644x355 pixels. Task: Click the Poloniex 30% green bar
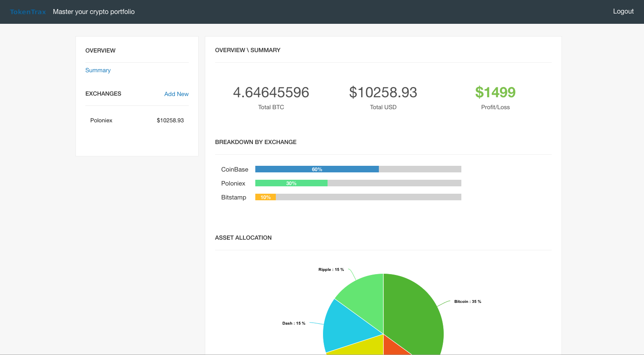tap(291, 183)
